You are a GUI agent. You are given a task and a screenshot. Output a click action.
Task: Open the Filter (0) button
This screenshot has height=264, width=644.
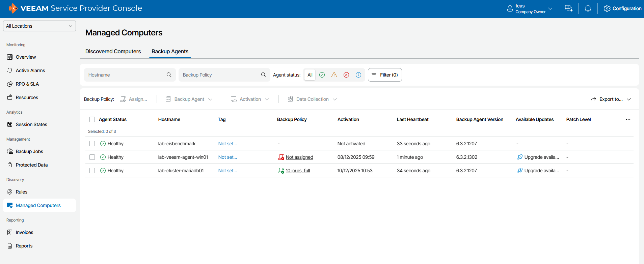[385, 75]
